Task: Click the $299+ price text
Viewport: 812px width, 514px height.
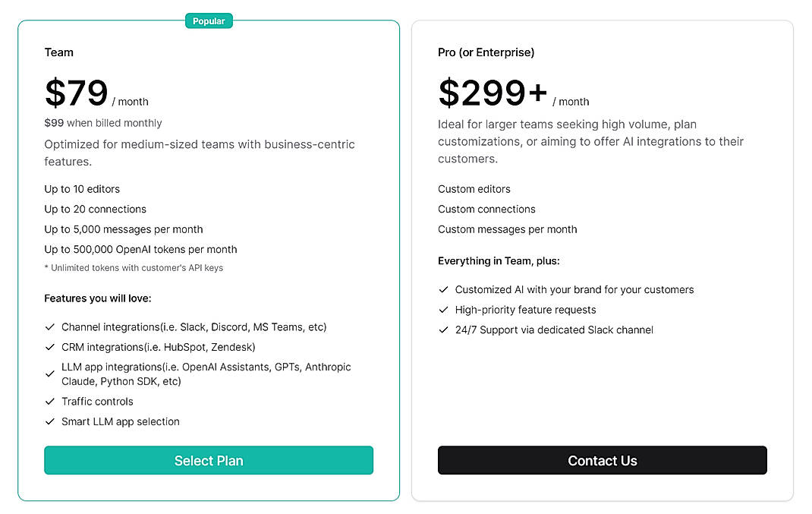Action: click(x=493, y=93)
